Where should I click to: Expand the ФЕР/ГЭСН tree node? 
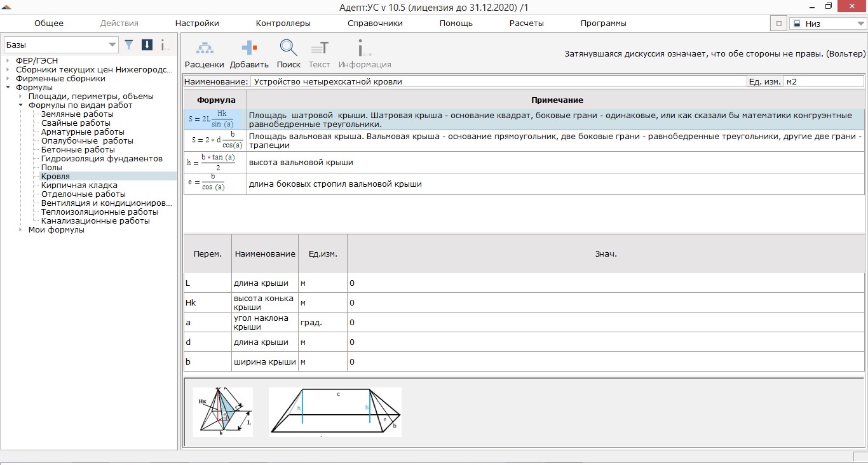point(8,61)
